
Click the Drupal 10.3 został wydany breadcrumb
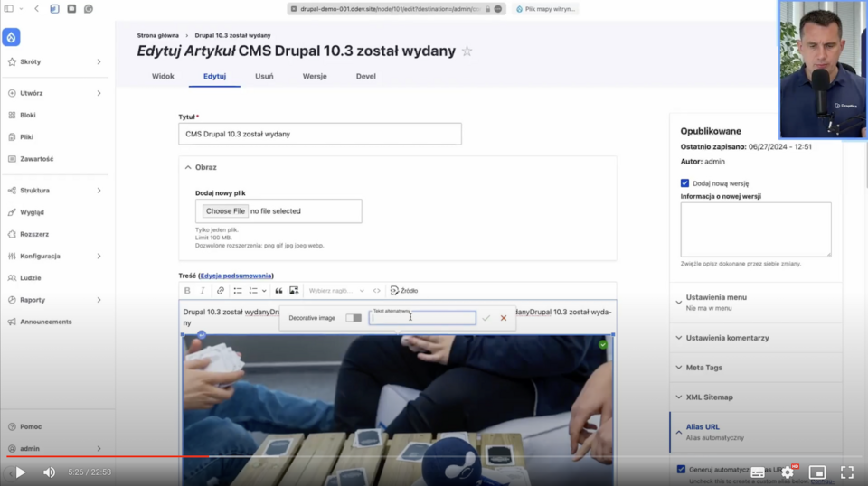click(x=232, y=35)
